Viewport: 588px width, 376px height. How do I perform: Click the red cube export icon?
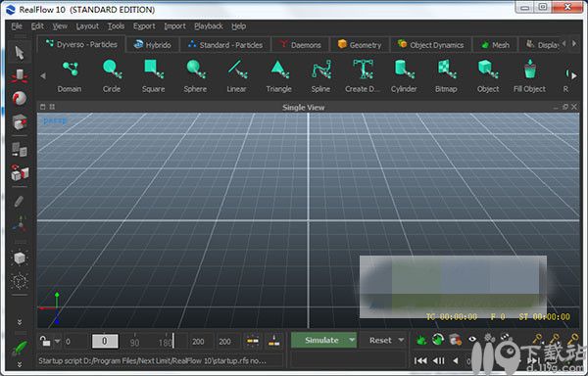[x=455, y=340]
